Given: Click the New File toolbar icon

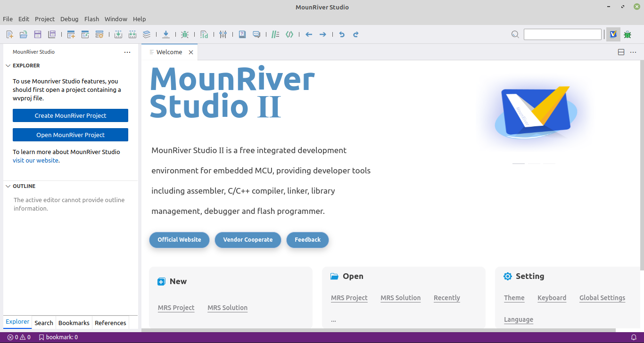Looking at the screenshot, I should click(x=9, y=34).
